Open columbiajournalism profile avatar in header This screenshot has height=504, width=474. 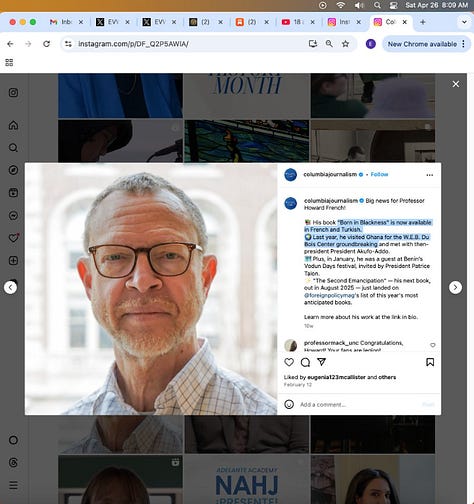[291, 175]
